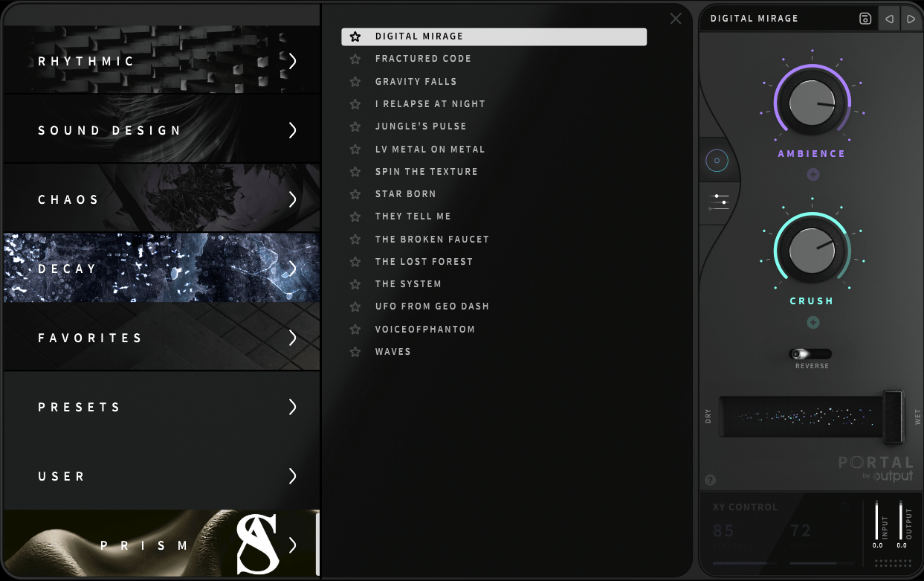Open the help question mark icon
924x581 pixels.
710,480
